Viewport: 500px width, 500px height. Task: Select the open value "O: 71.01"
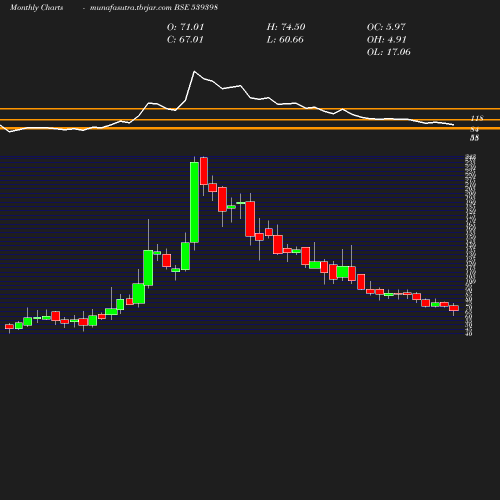click(x=185, y=27)
